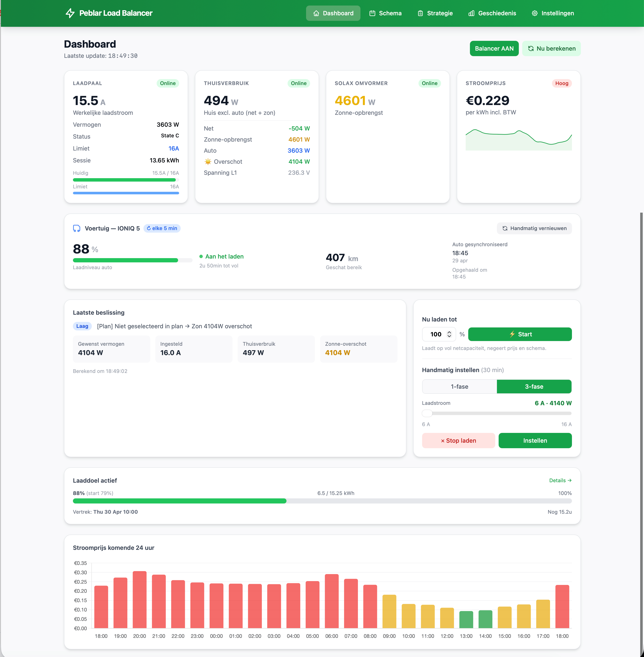Click the calendar icon beside Schema
The width and height of the screenshot is (644, 657).
[372, 13]
